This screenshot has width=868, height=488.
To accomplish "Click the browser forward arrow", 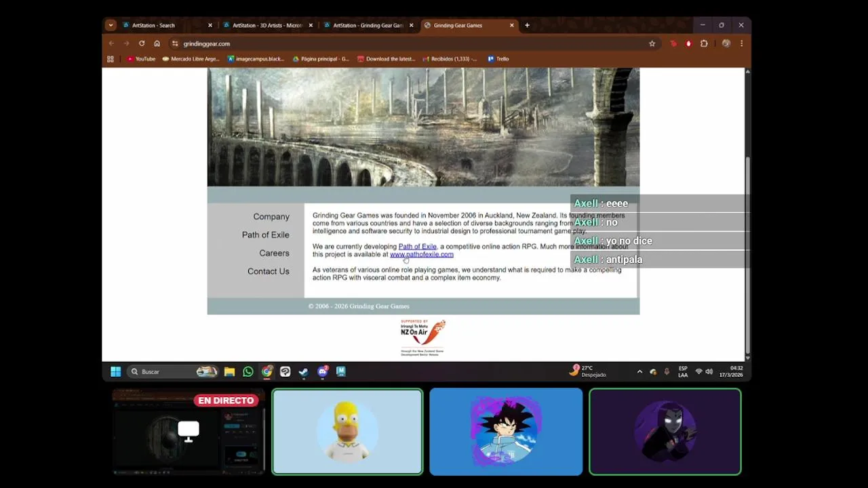I will [126, 43].
